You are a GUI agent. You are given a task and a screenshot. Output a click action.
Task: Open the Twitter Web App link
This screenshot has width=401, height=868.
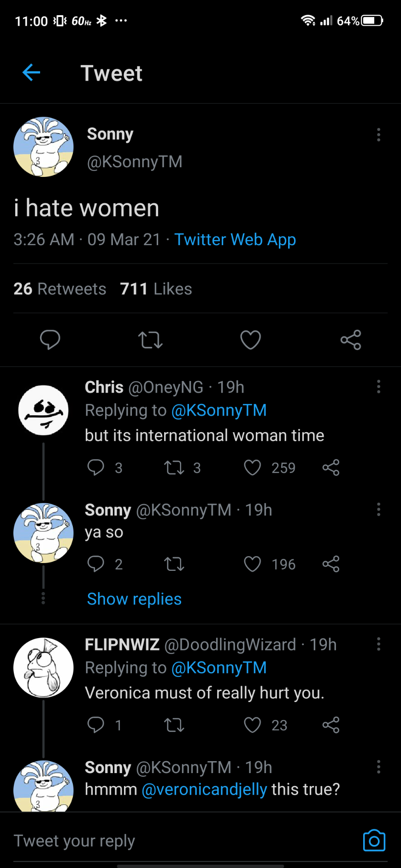[235, 240]
